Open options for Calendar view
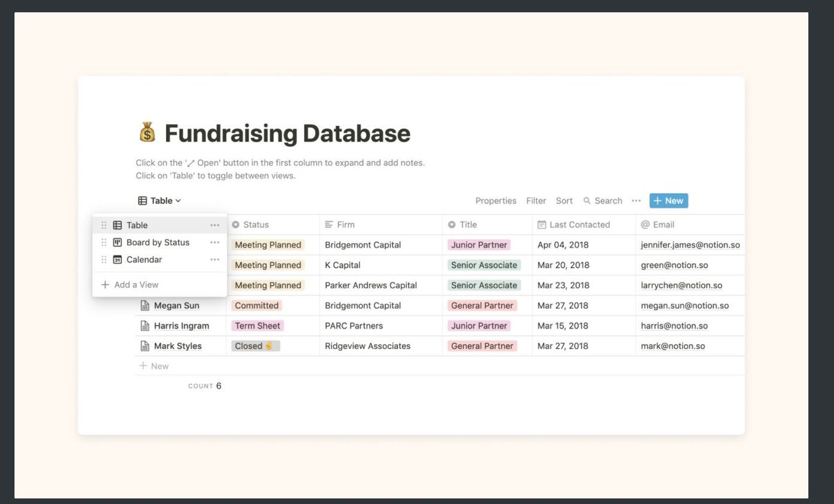The height and width of the screenshot is (504, 834). click(214, 260)
